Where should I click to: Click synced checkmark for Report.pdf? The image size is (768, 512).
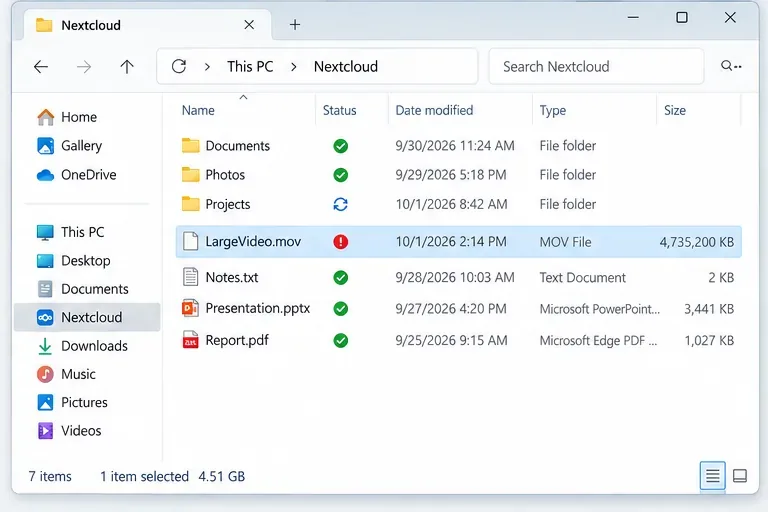[340, 340]
